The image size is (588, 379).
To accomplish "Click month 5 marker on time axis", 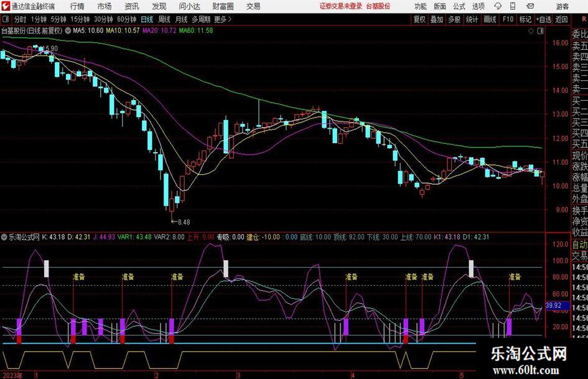I will click(x=462, y=375).
